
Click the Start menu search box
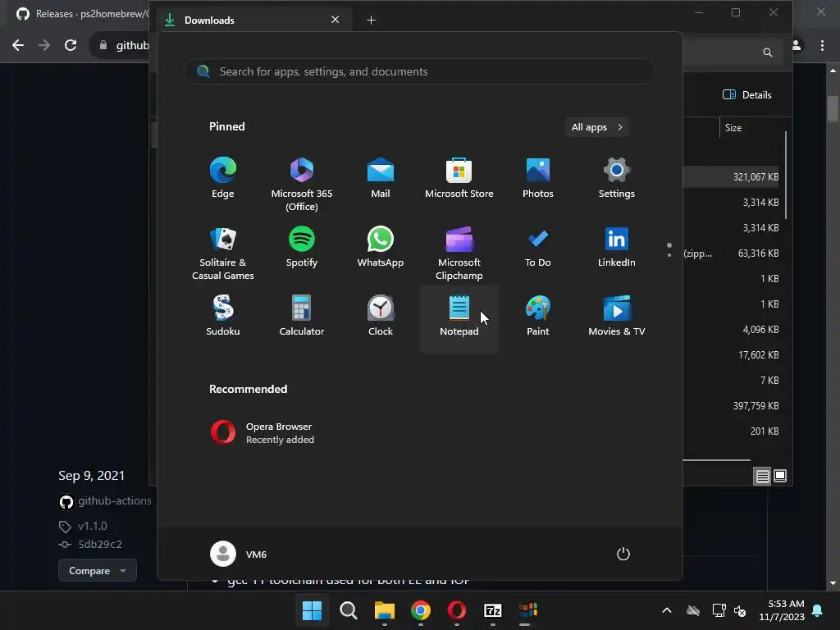(419, 71)
